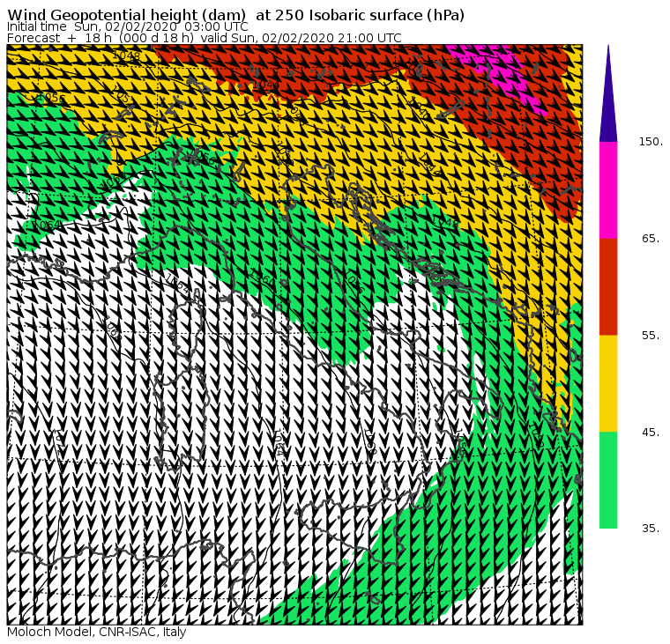This screenshot has height=644, width=670.
Task: Click the legend value 45.
Action: [x=651, y=433]
